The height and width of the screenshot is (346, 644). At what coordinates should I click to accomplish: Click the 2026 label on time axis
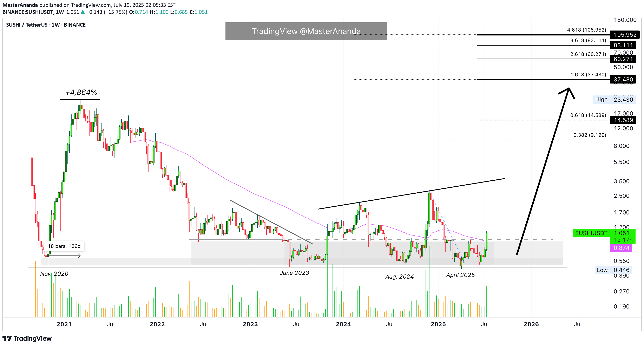pyautogui.click(x=531, y=324)
